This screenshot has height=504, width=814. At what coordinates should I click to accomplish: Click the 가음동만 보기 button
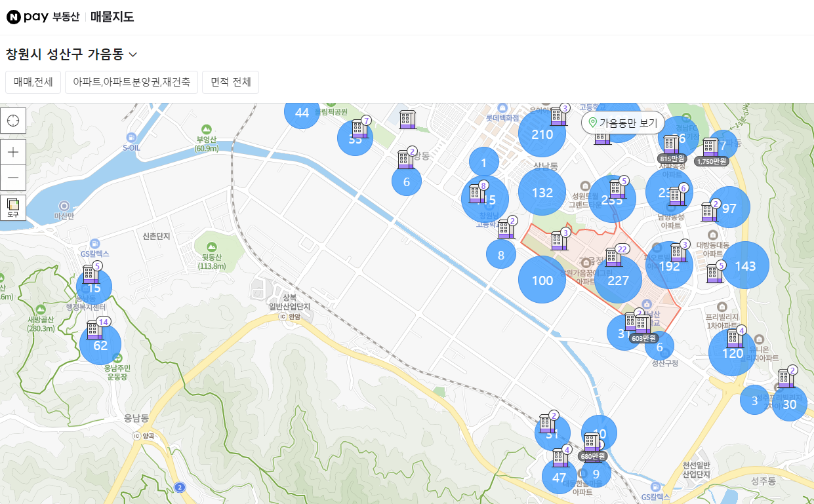pyautogui.click(x=623, y=123)
